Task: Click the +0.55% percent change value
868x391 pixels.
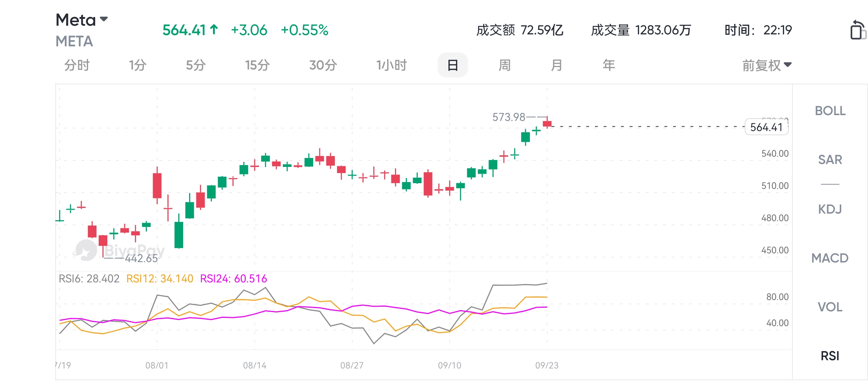Action: (x=305, y=30)
